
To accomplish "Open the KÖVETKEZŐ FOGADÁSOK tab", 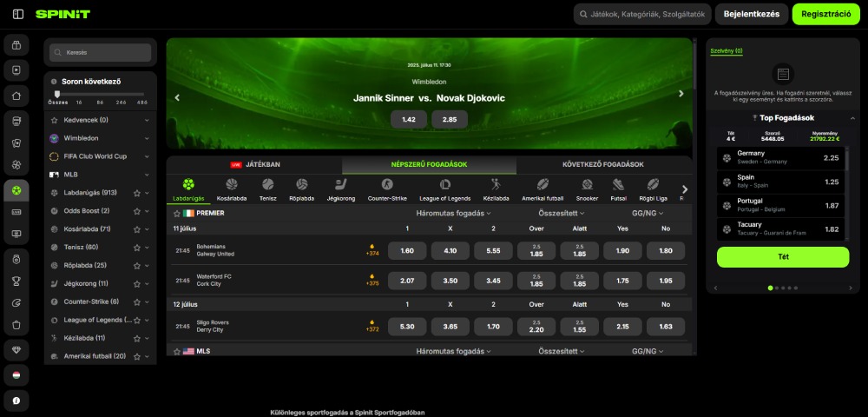I will [x=603, y=164].
